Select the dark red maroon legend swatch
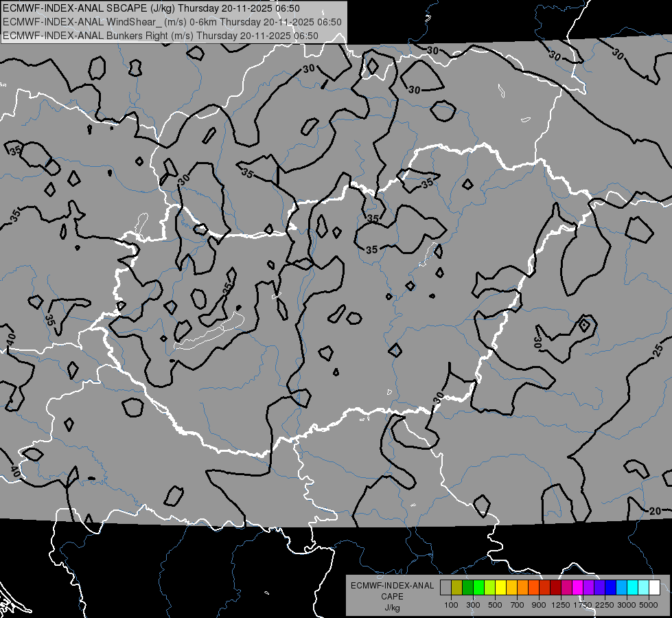The image size is (672, 618). tap(556, 588)
